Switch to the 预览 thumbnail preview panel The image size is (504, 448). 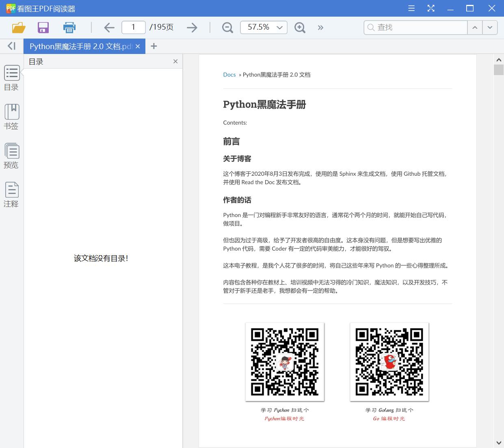[x=11, y=155]
